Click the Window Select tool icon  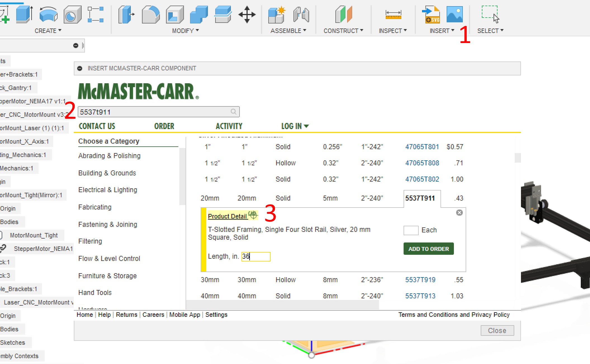point(490,14)
